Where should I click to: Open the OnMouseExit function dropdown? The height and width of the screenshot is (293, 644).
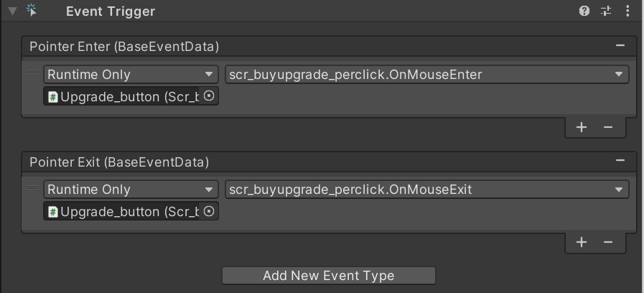(x=426, y=190)
